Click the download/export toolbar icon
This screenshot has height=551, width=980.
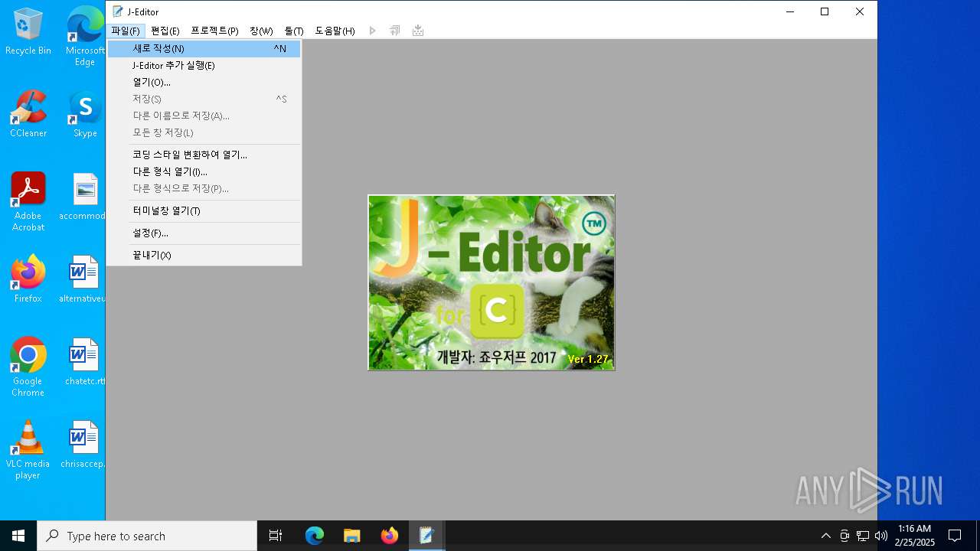point(417,31)
